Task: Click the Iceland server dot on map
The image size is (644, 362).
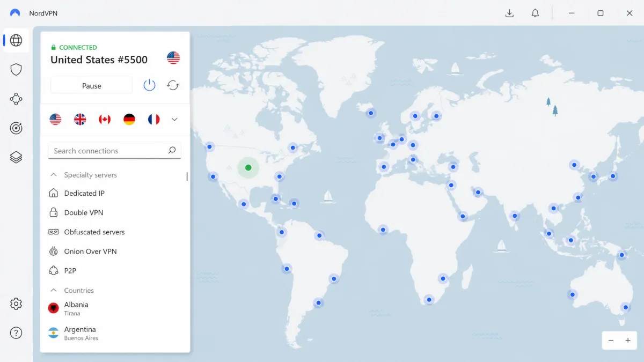Action: pyautogui.click(x=370, y=113)
